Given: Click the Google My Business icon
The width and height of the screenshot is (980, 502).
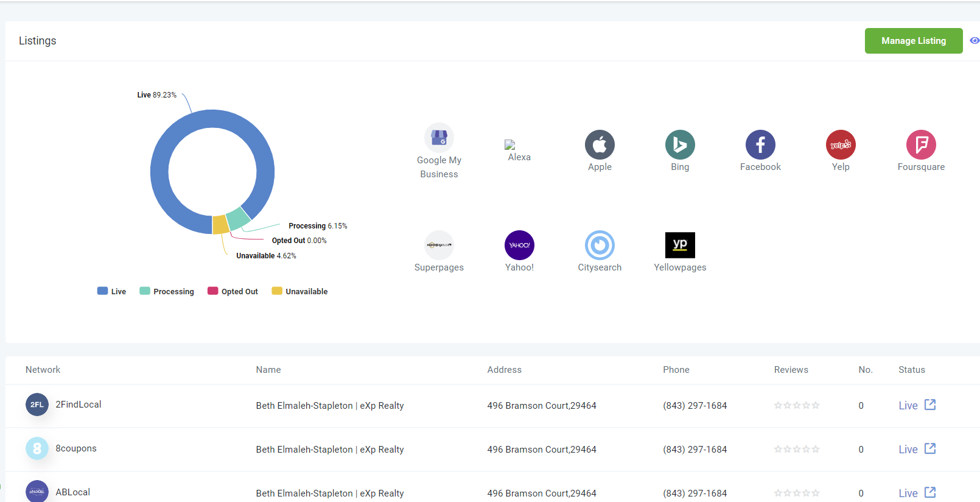Looking at the screenshot, I should pyautogui.click(x=439, y=138).
